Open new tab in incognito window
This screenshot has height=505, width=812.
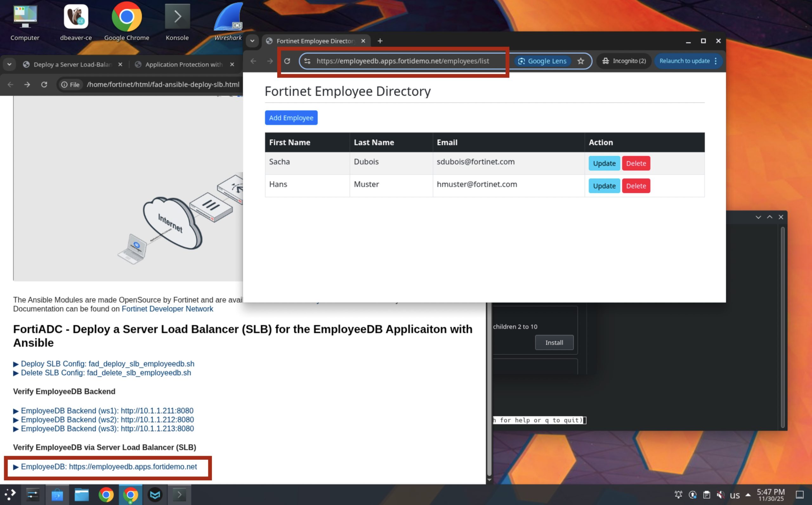click(x=380, y=41)
